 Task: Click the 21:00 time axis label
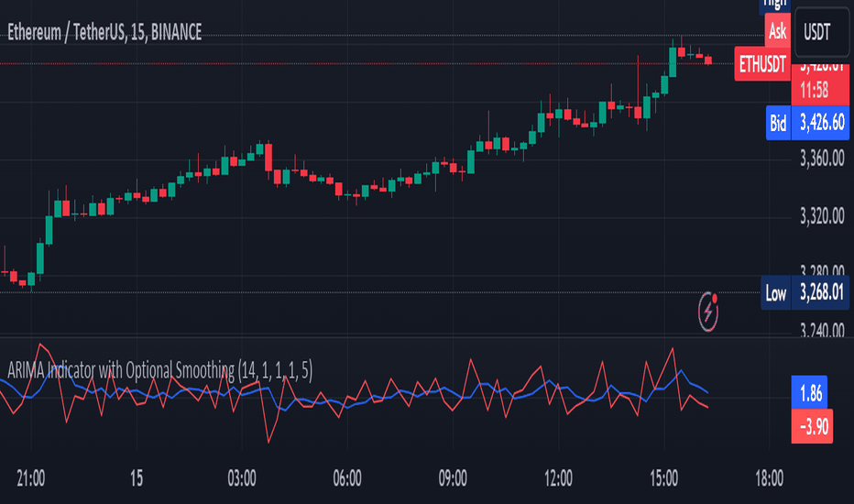[x=31, y=479]
